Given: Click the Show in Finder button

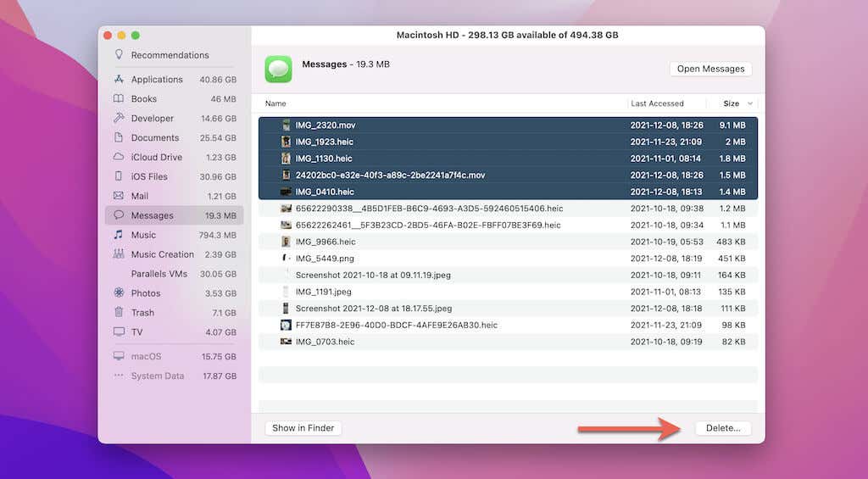Looking at the screenshot, I should (x=303, y=428).
